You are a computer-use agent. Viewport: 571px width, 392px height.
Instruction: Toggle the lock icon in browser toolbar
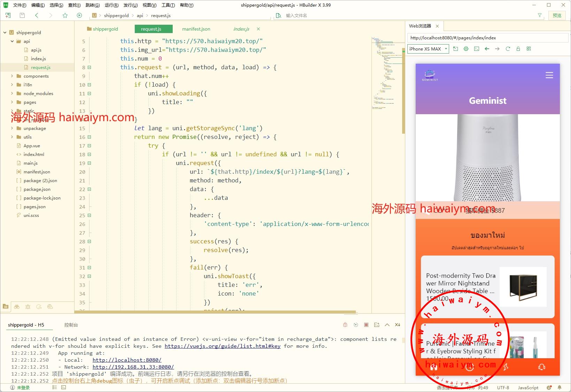(x=518, y=49)
